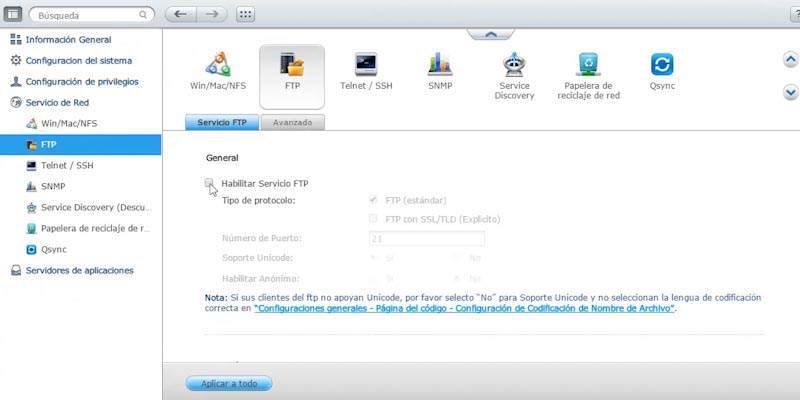Open the Configuraciones generales codificación link

click(x=464, y=308)
